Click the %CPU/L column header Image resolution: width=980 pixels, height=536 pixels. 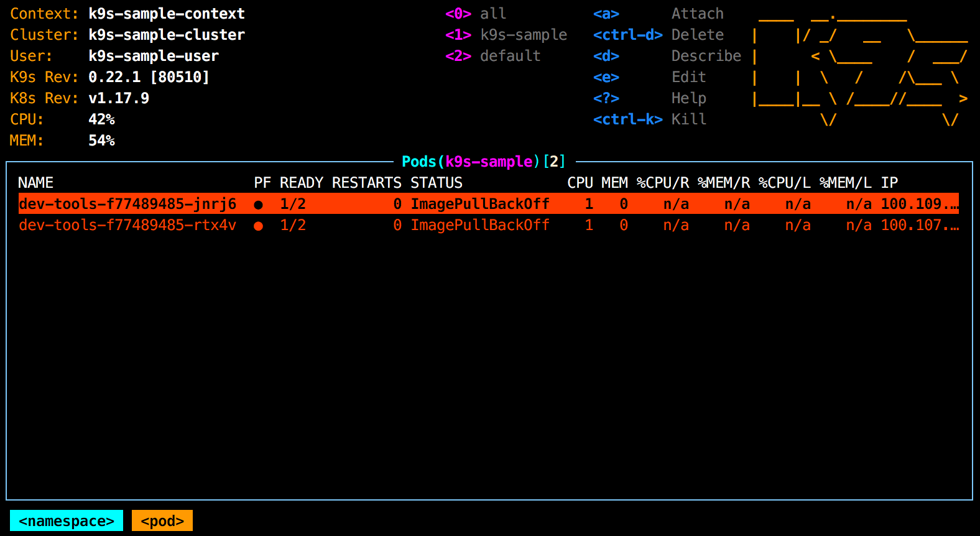pyautogui.click(x=785, y=183)
